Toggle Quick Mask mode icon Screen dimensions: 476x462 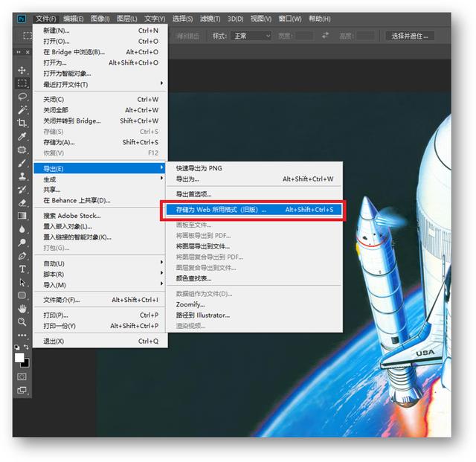pos(22,376)
